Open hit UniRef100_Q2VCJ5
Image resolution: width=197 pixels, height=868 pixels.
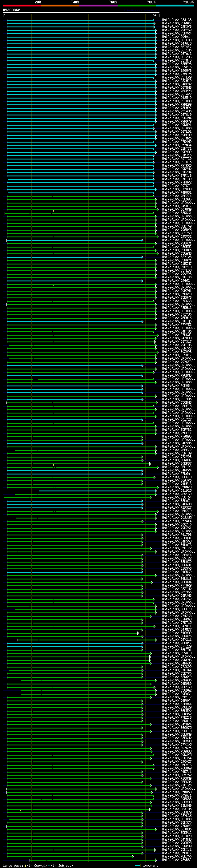click(177, 67)
